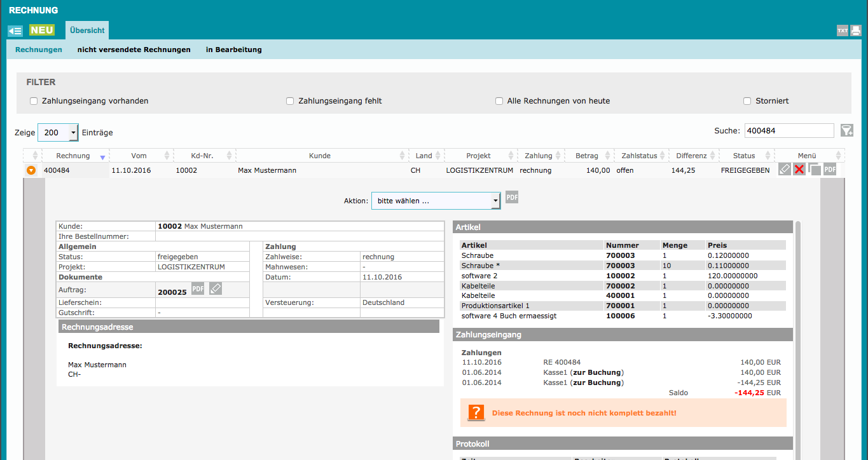Select the 'in Bearbeitung' tab
Image resolution: width=868 pixels, height=460 pixels.
pyautogui.click(x=233, y=50)
